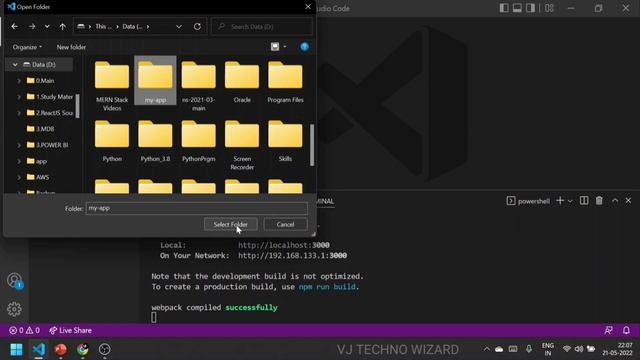Expand the 0.Main tree folder
The image size is (640, 360).
[19, 81]
